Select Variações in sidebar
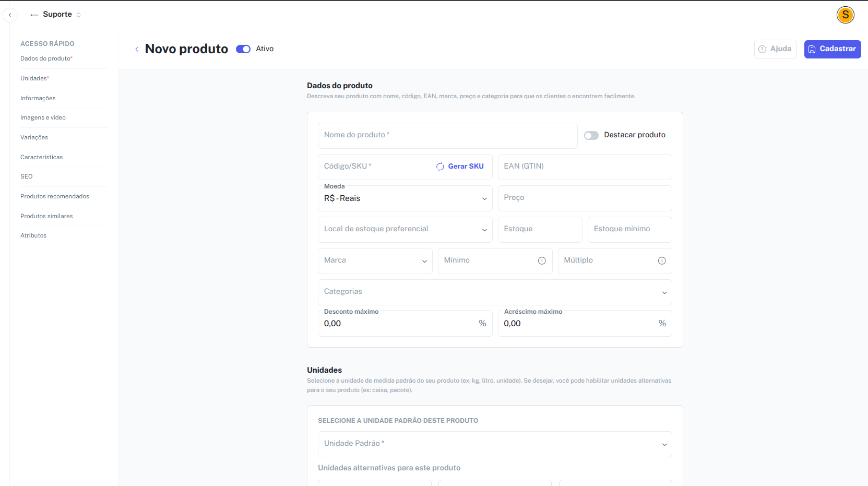868x486 pixels. pyautogui.click(x=34, y=137)
